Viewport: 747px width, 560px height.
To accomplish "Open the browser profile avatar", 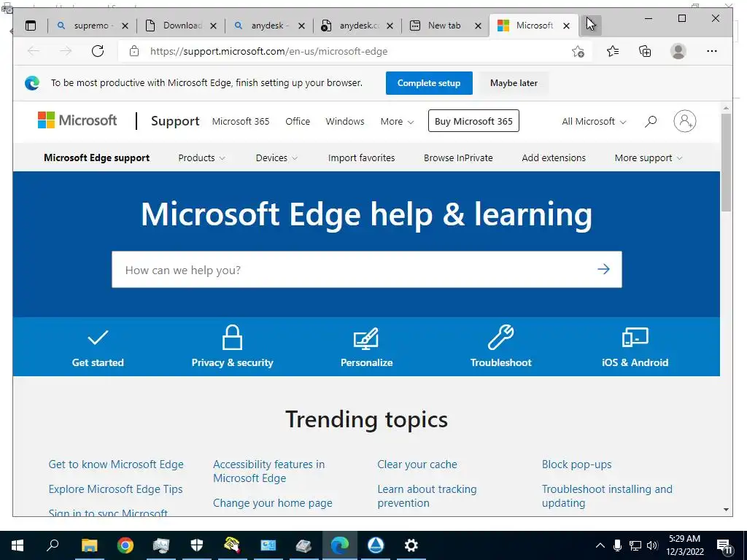I will pos(678,51).
